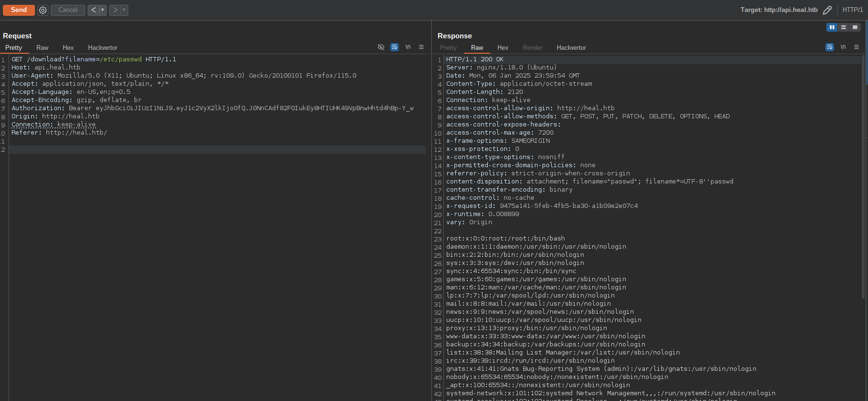This screenshot has width=868, height=401.
Task: Select the combined tabs layout icon
Action: [855, 27]
